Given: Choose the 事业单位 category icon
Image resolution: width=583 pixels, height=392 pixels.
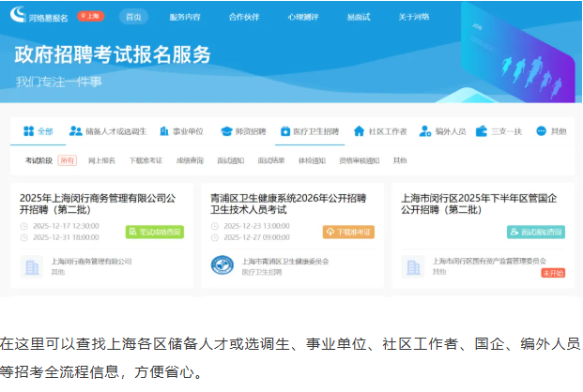Looking at the screenshot, I should [x=164, y=131].
